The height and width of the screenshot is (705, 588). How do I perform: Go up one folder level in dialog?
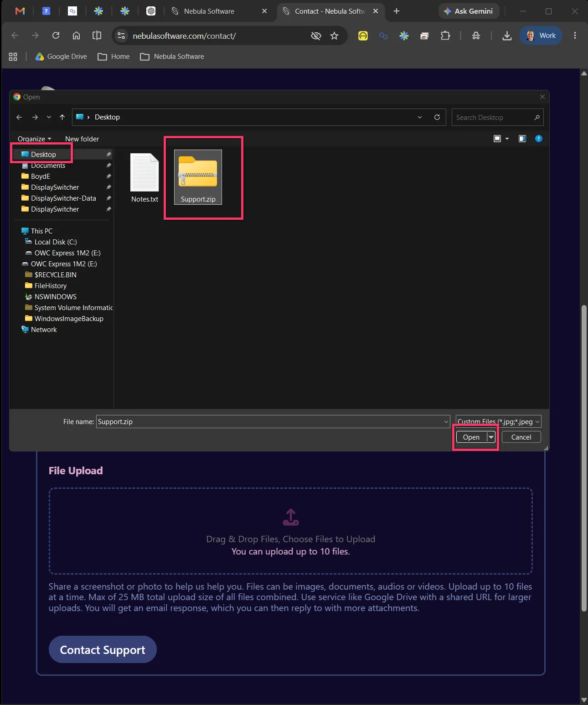(x=62, y=117)
